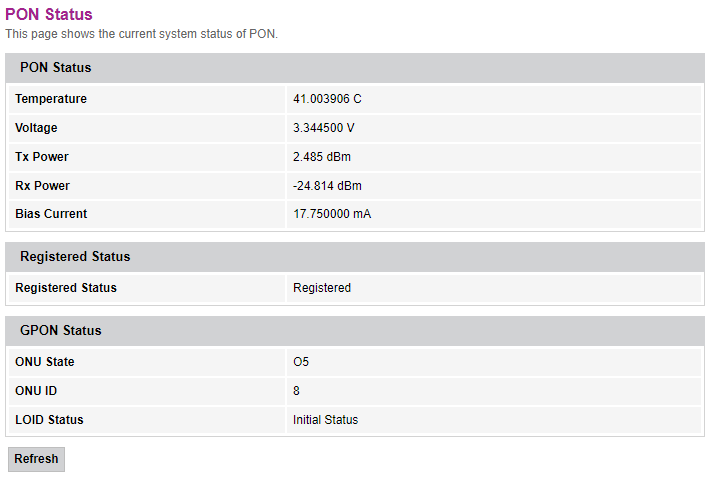Select the Temperature value 41.003906 C
Viewport: 714px width, 477px height.
tap(327, 99)
